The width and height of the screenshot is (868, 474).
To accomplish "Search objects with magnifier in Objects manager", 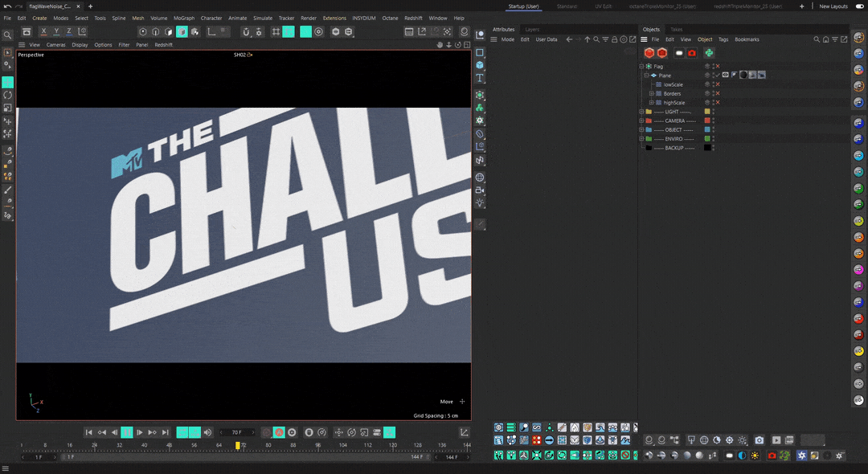I will point(817,39).
